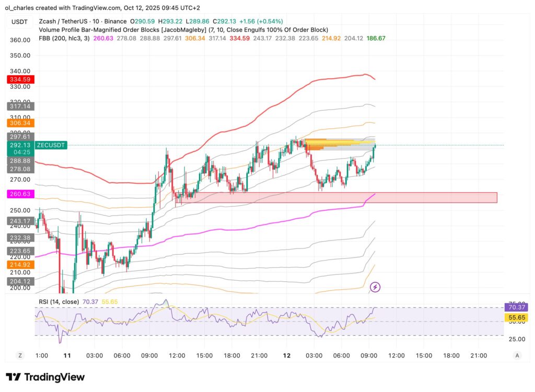Click the purple 70.37 RSI value label
The height and width of the screenshot is (392, 535).
pos(516,307)
